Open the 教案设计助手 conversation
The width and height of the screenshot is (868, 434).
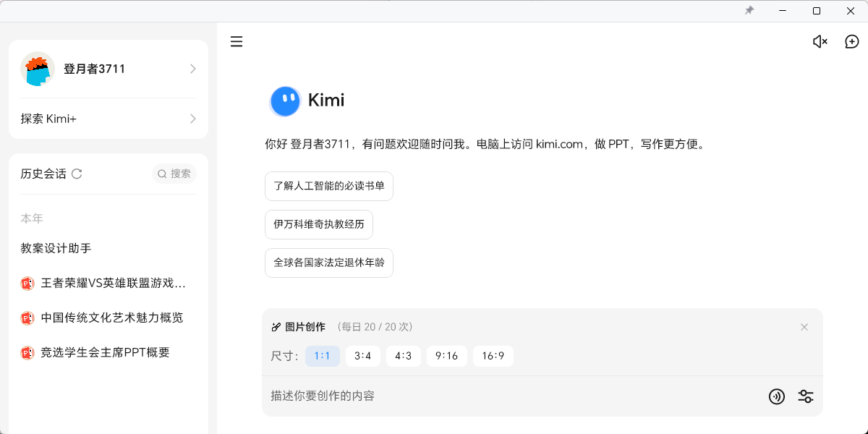[x=54, y=247]
